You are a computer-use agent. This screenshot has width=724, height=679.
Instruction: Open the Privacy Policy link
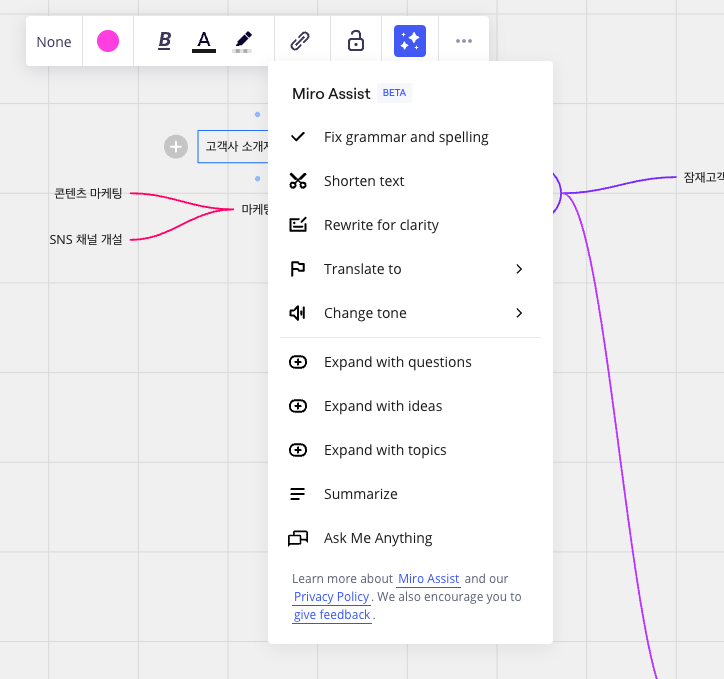point(331,597)
